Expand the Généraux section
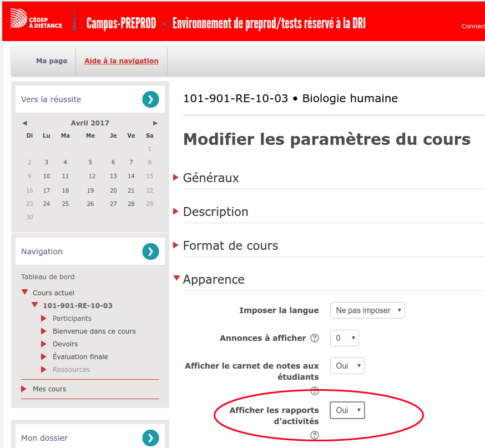Image resolution: width=485 pixels, height=448 pixels. click(x=211, y=178)
